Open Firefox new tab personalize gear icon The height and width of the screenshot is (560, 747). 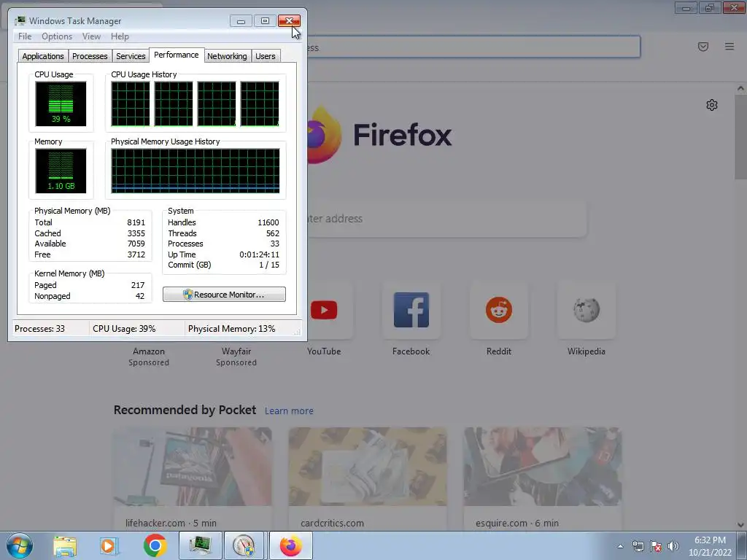[x=712, y=105]
